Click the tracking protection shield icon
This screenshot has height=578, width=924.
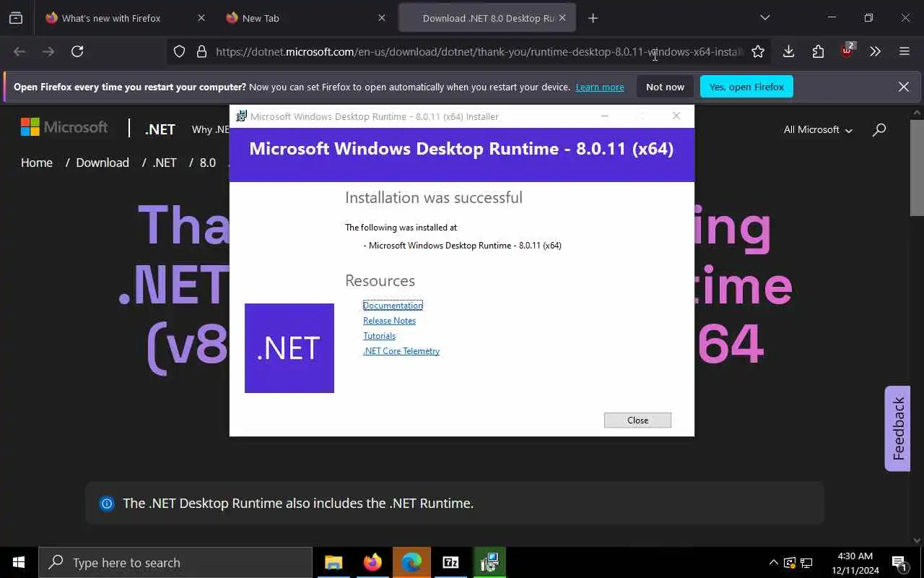[180, 51]
